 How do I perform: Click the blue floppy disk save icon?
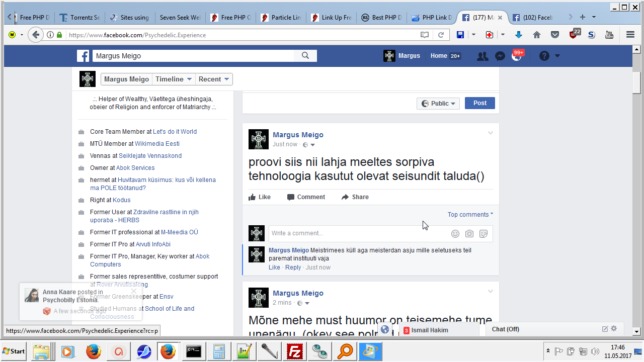(x=460, y=35)
